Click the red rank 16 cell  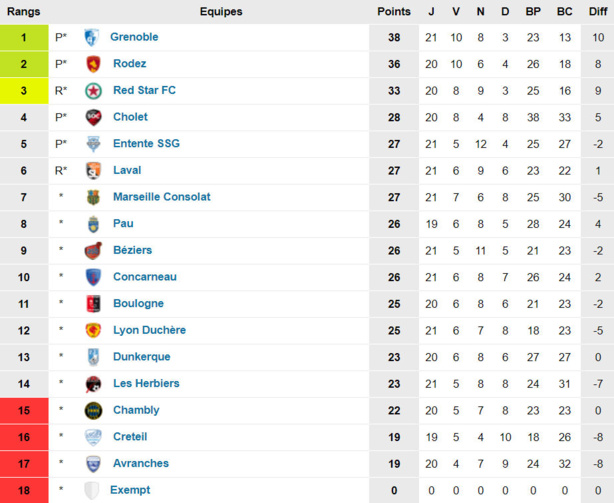tap(24, 437)
